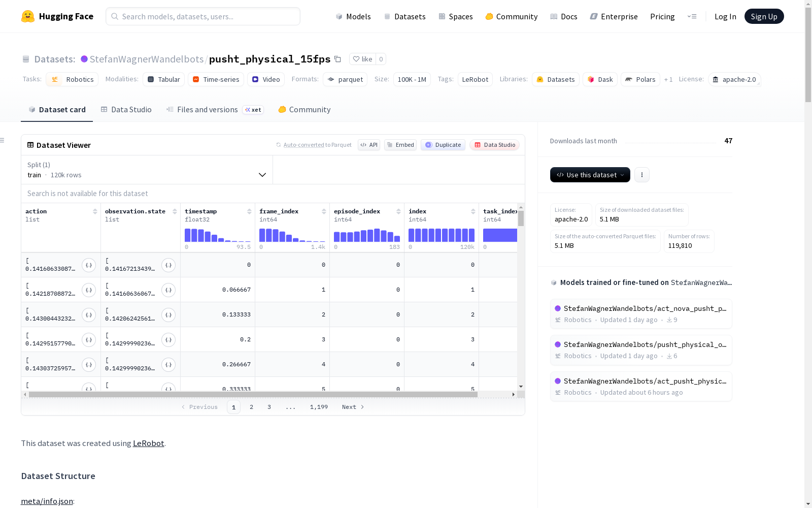812x508 pixels.
Task: Sort by the timestamp column
Action: point(249,211)
